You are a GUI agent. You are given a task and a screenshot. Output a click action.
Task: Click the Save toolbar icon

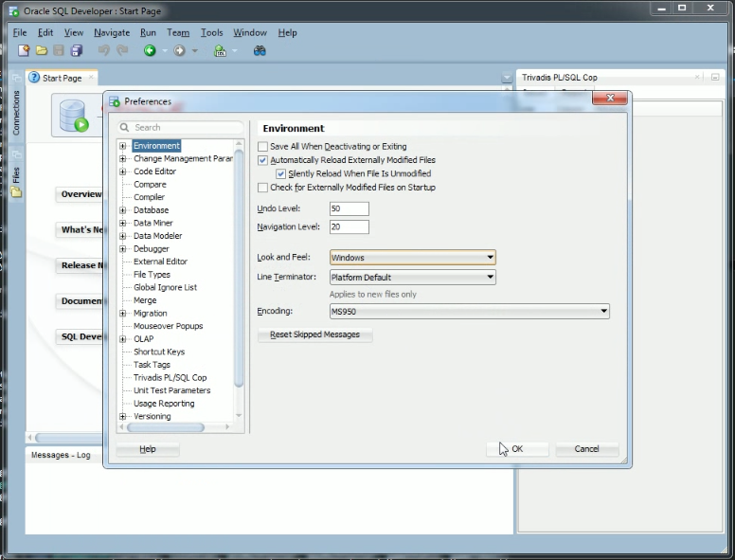pos(59,50)
